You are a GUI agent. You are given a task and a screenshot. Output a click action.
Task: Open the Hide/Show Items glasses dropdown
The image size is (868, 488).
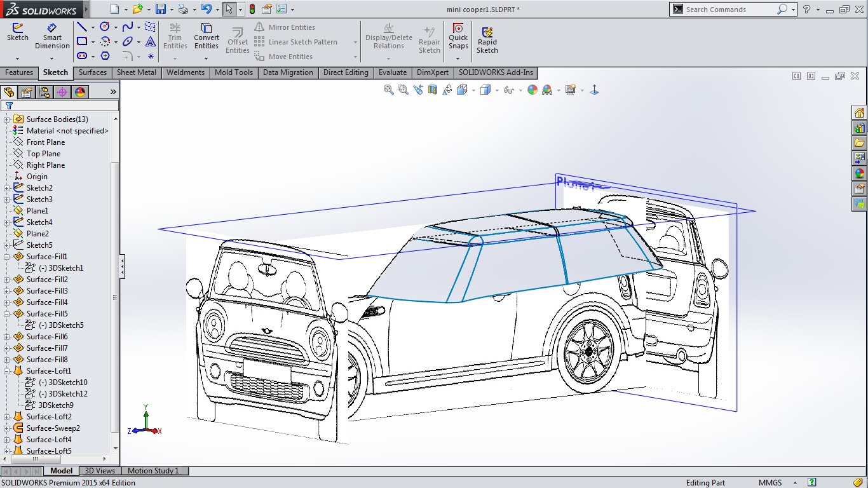pyautogui.click(x=520, y=90)
